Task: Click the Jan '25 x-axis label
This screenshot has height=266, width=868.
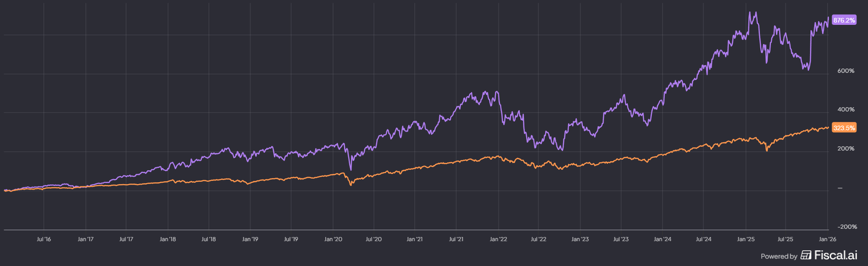Action: tap(746, 239)
